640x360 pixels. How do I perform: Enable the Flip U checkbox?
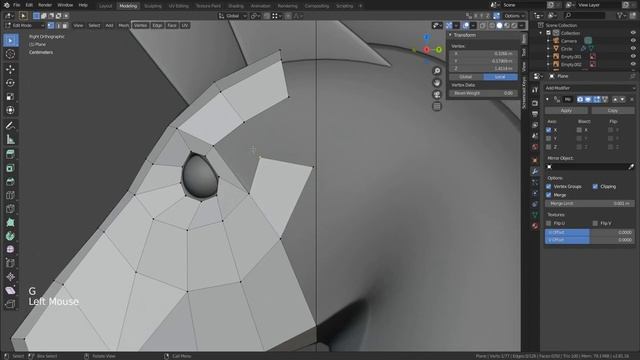(x=549, y=223)
